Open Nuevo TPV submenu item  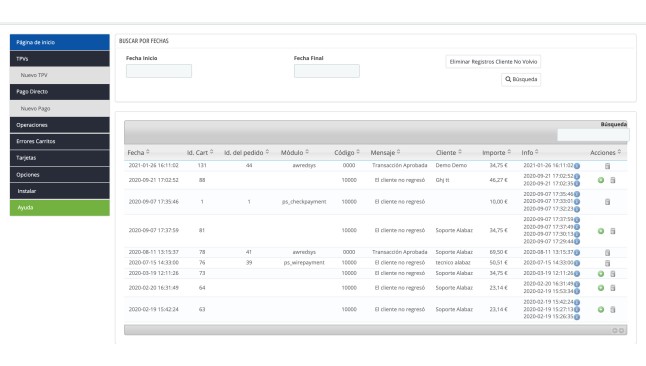[60, 75]
